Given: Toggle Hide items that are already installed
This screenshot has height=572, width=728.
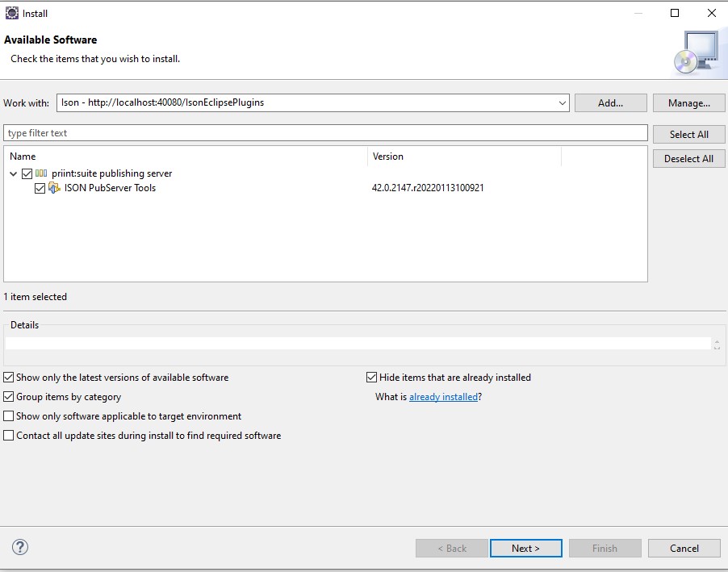Looking at the screenshot, I should tap(372, 378).
